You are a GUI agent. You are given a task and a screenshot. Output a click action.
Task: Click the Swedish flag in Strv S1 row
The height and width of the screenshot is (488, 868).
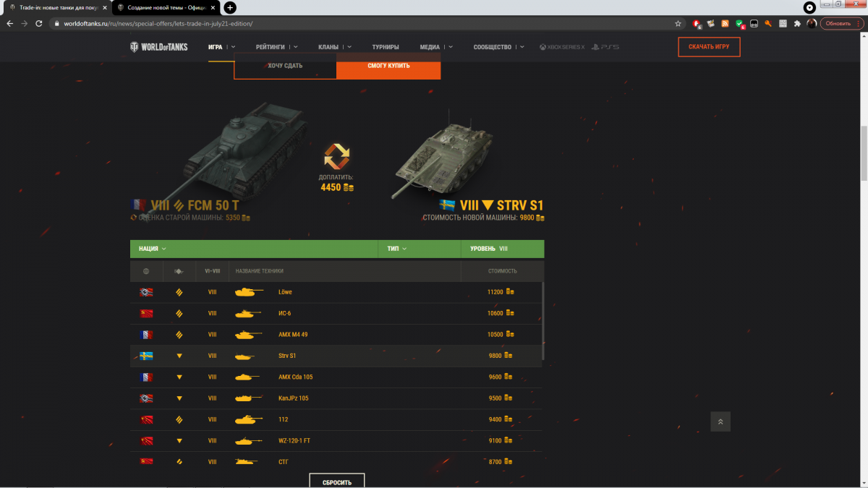(x=146, y=356)
